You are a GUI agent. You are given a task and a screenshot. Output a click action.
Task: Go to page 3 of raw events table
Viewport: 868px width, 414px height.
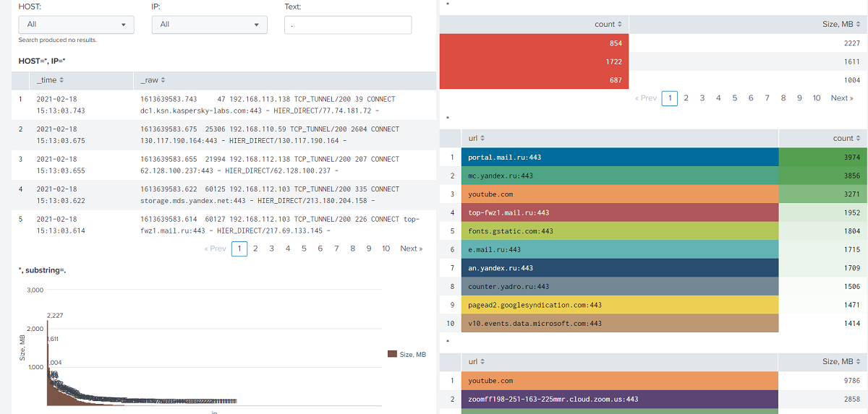[x=271, y=249]
